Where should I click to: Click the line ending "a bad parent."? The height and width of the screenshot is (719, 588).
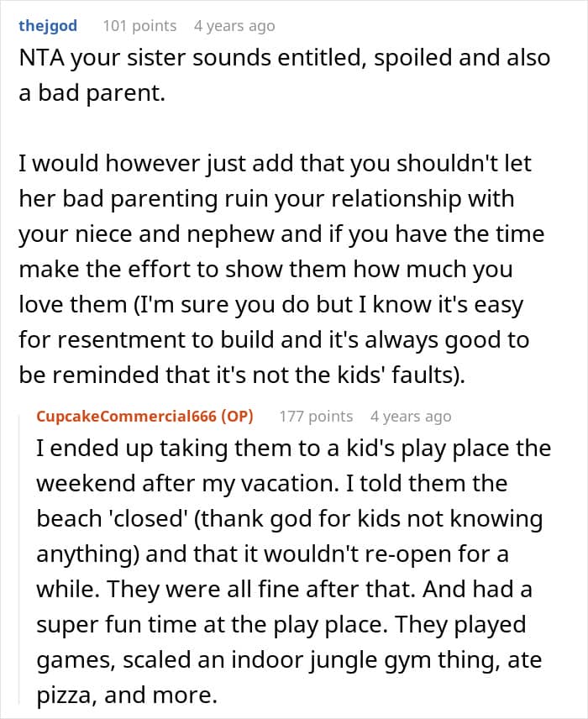92,93
